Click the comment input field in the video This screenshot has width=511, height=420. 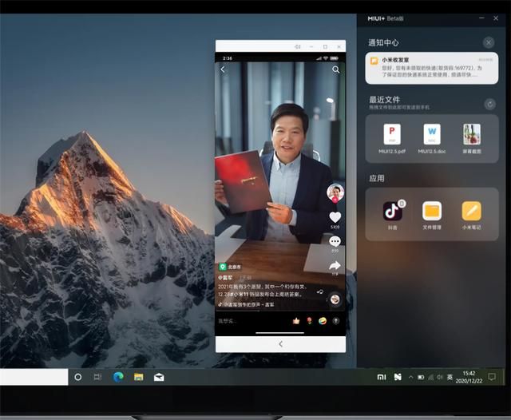tap(252, 321)
